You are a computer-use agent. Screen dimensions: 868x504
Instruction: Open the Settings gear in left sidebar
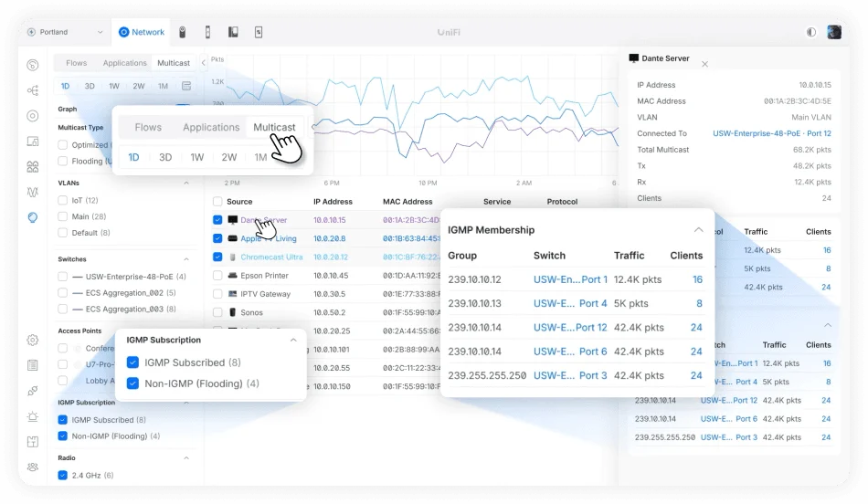tap(33, 340)
